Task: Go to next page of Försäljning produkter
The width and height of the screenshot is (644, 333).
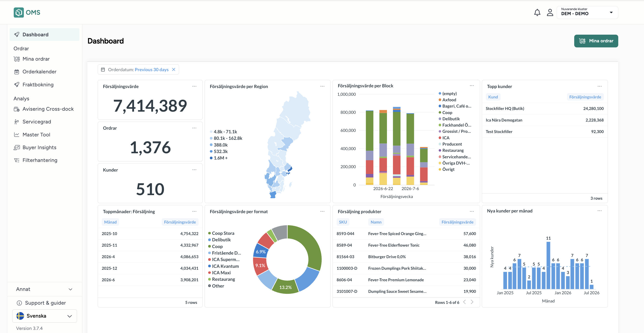Action: [472, 302]
